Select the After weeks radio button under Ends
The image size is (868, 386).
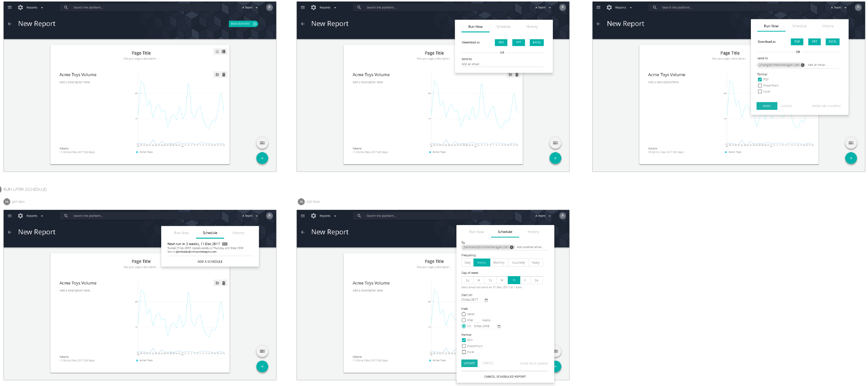tap(463, 320)
